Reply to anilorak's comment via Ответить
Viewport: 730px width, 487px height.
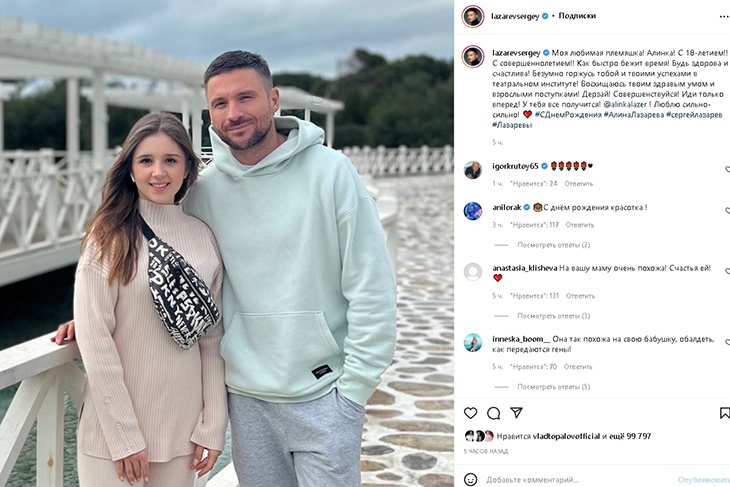click(x=580, y=225)
